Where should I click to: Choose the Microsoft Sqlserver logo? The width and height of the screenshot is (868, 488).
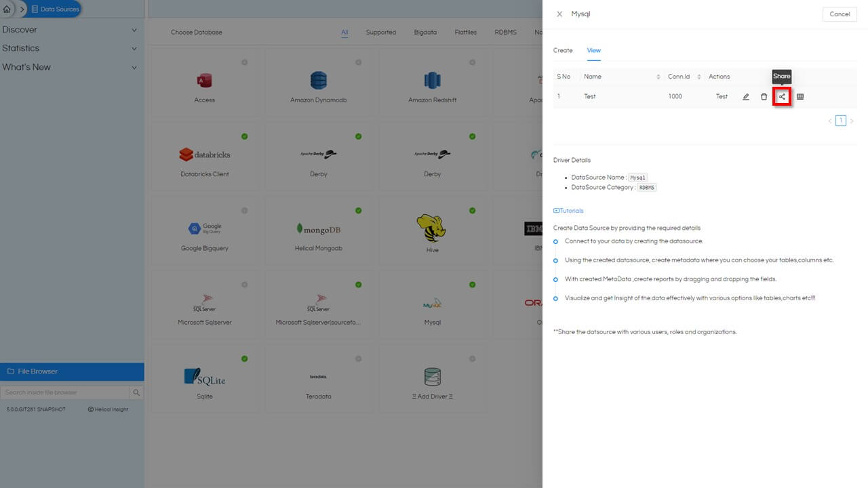[204, 302]
